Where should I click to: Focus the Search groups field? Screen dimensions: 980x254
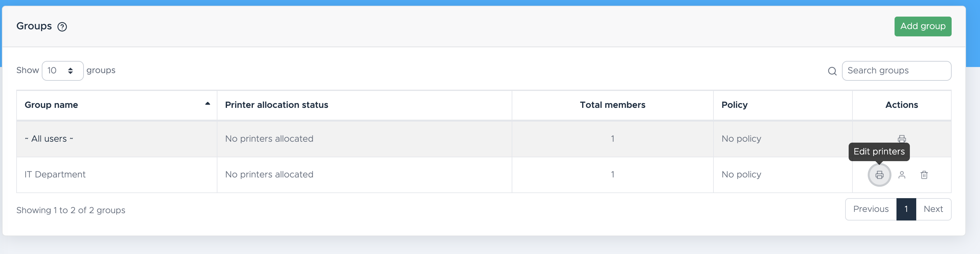(x=896, y=71)
